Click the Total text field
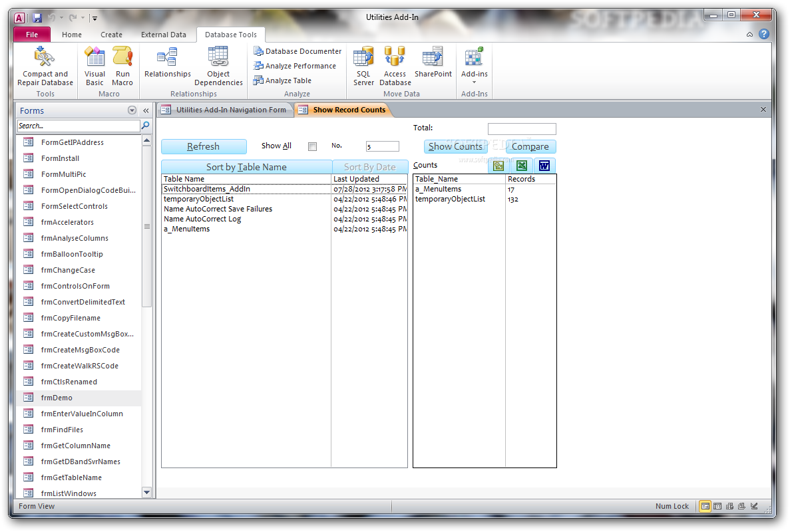This screenshot has width=790, height=532. 522,129
